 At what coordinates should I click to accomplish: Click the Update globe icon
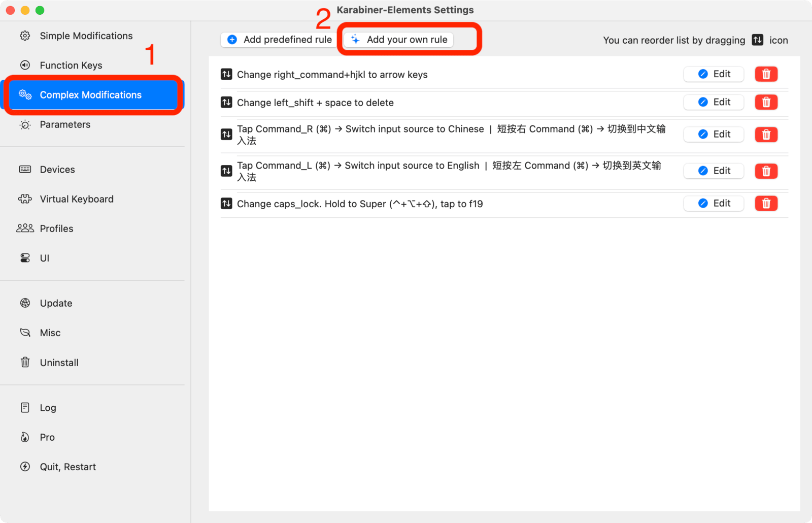[25, 303]
